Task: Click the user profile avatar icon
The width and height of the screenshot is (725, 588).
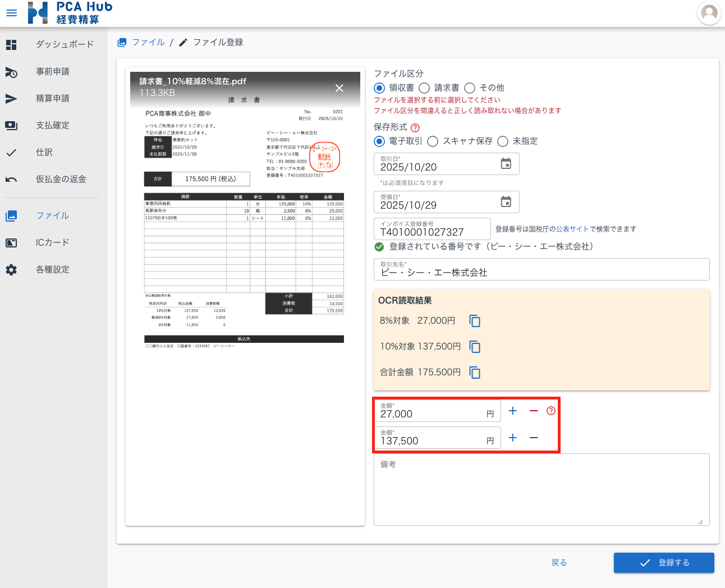Action: tap(709, 12)
